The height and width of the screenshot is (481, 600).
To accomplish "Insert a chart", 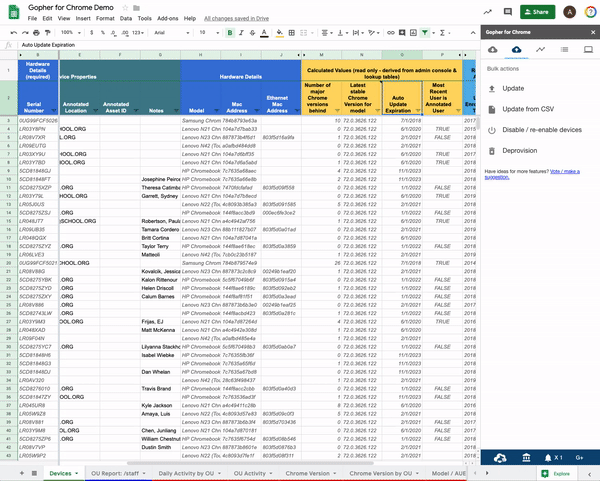I will [413, 33].
